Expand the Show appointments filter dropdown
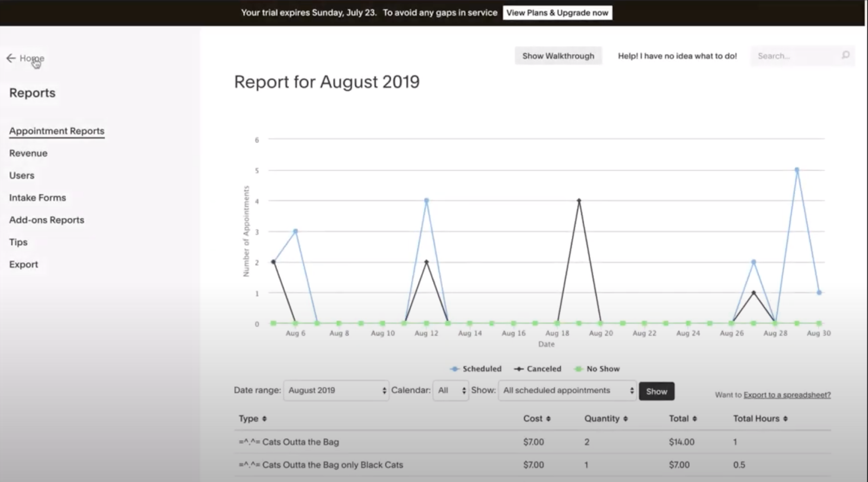Image resolution: width=868 pixels, height=482 pixels. [x=567, y=391]
